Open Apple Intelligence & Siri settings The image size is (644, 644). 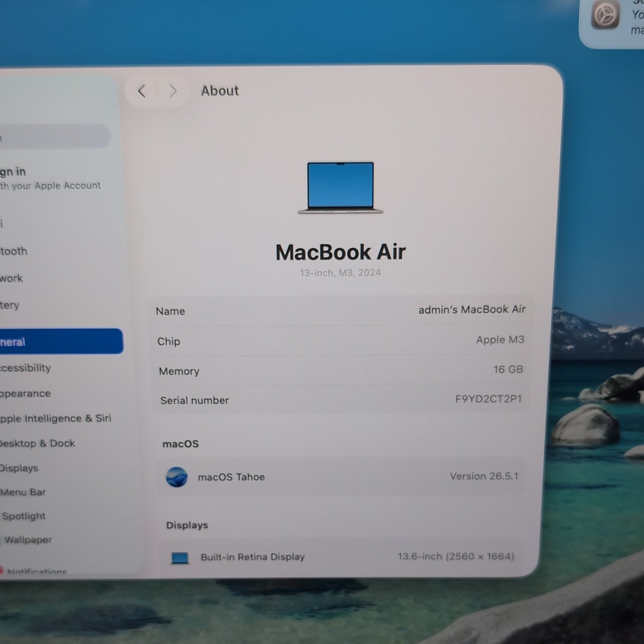(56, 418)
